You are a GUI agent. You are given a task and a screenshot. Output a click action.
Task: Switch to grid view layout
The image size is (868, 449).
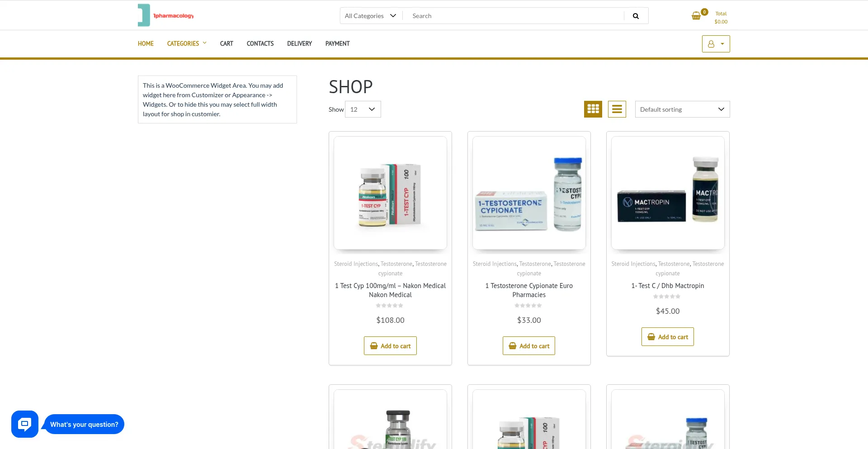593,109
